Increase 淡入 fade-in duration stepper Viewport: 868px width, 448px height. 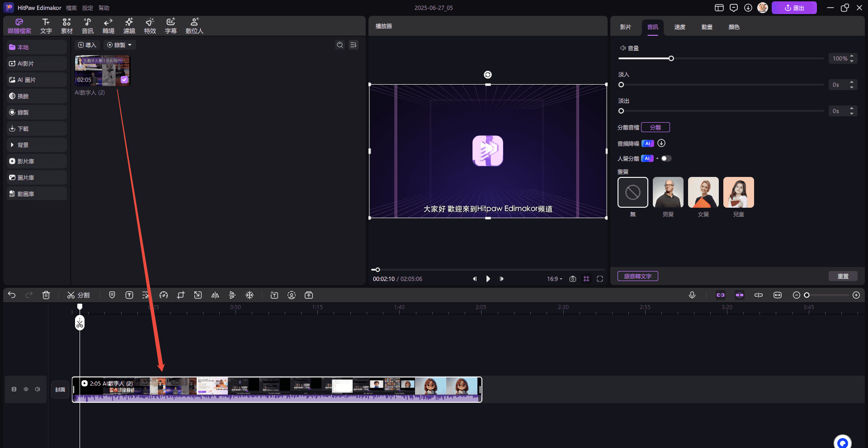click(852, 82)
